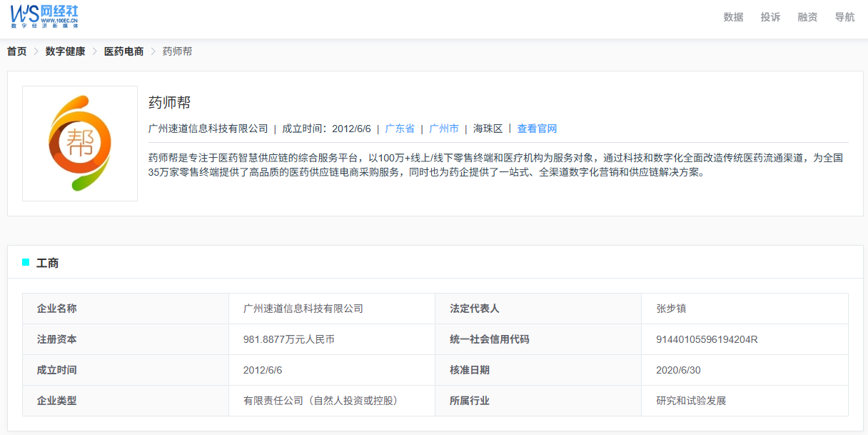Go to 首页 in the breadcrumb
This screenshot has width=868, height=435.
tap(16, 51)
